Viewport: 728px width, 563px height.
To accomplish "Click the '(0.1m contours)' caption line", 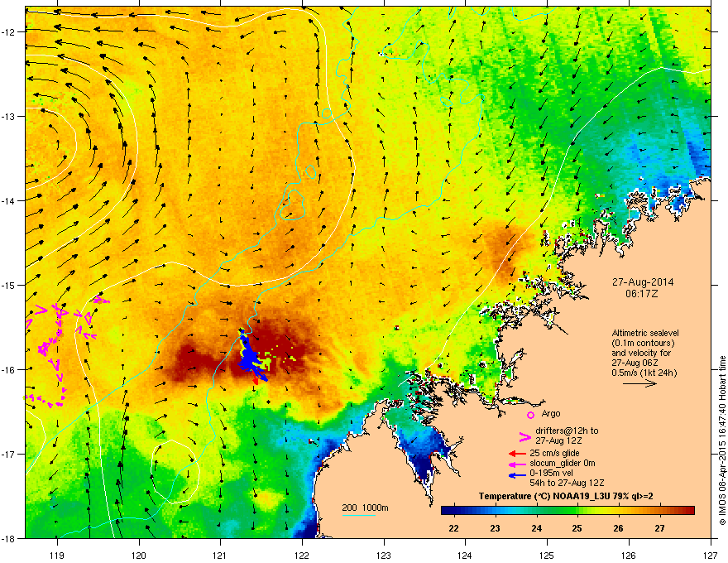I will click(643, 344).
